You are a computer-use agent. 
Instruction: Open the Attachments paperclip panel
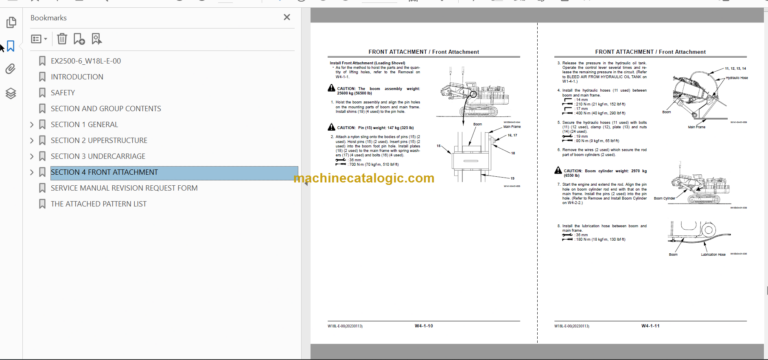point(11,69)
